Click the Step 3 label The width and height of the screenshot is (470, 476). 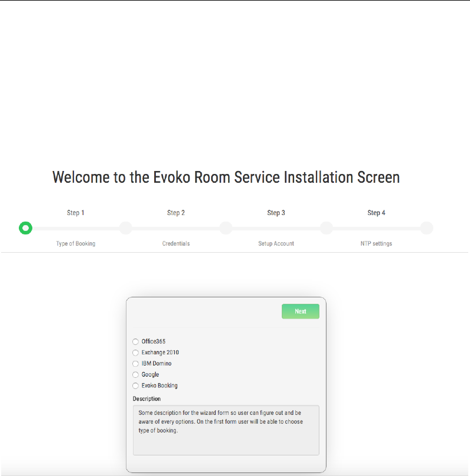276,213
